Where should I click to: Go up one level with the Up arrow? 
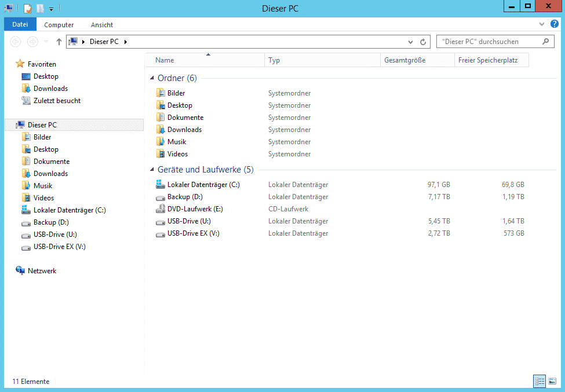pos(59,42)
